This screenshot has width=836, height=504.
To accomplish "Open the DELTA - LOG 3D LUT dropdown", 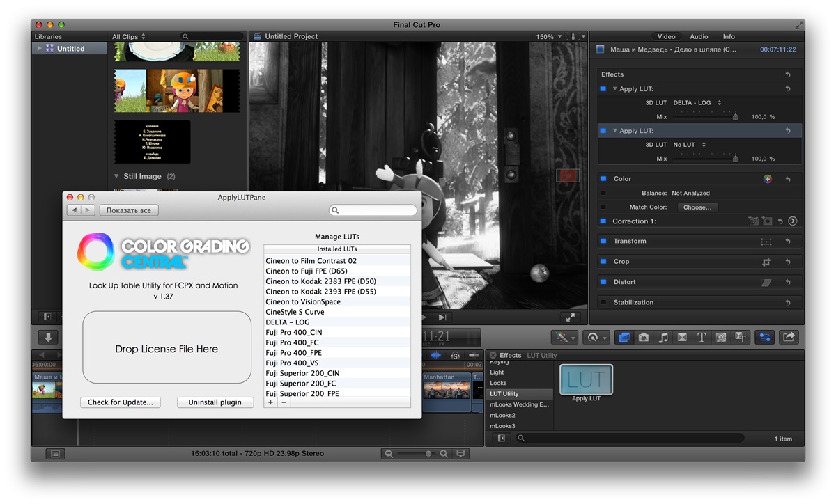I will coord(697,103).
